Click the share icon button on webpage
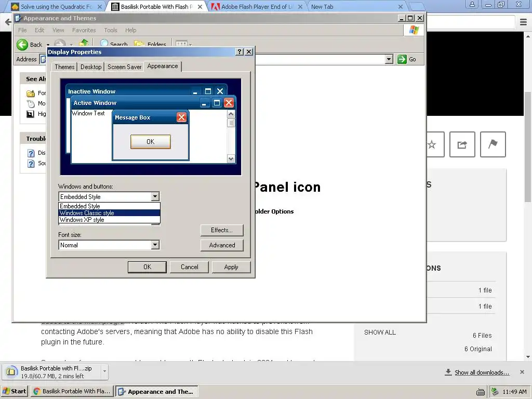Image resolution: width=532 pixels, height=399 pixels. pyautogui.click(x=462, y=144)
